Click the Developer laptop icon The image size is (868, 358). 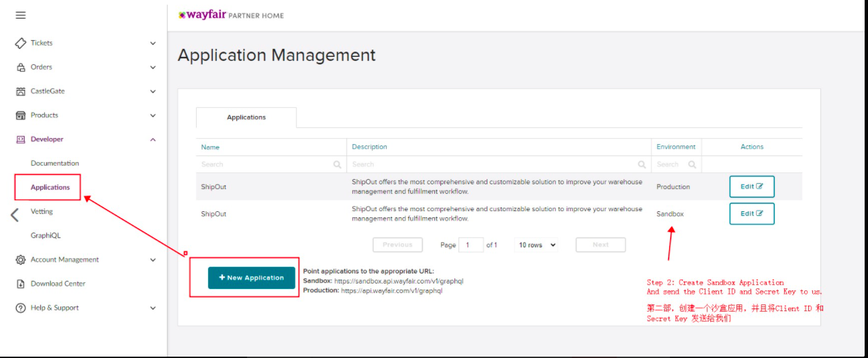(x=21, y=139)
